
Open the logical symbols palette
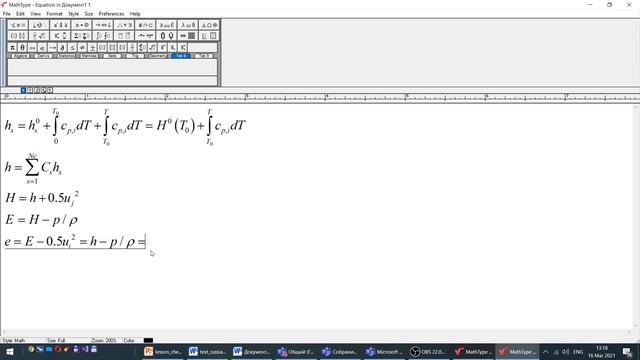point(124,25)
